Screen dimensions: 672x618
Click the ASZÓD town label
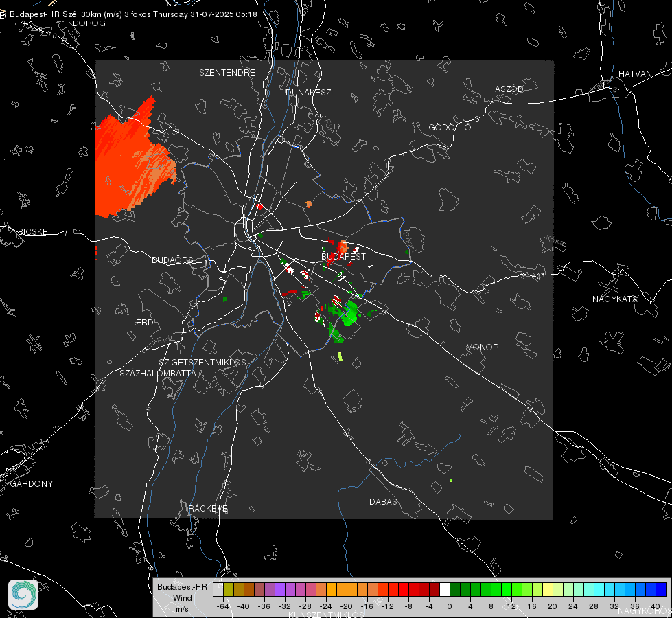(x=509, y=89)
